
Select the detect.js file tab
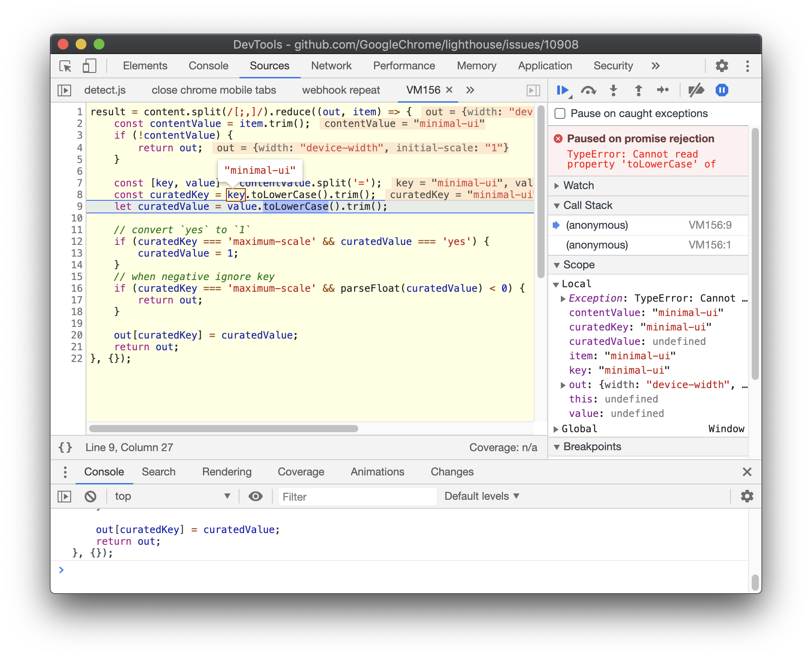[105, 90]
